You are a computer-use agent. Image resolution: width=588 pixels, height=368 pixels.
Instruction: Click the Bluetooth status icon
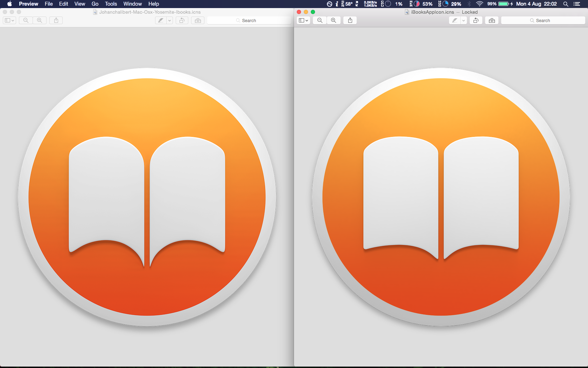(469, 4)
